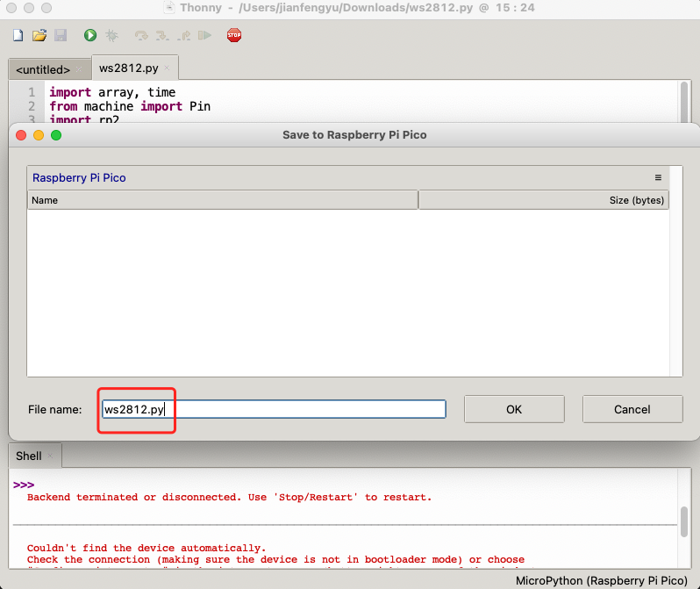Click the red close button of the save dialog
The image size is (700, 589).
point(21,135)
